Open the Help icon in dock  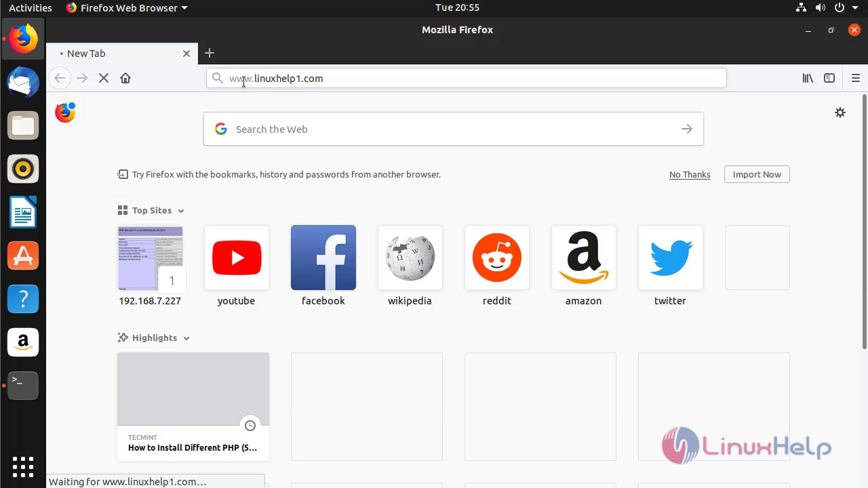click(23, 299)
